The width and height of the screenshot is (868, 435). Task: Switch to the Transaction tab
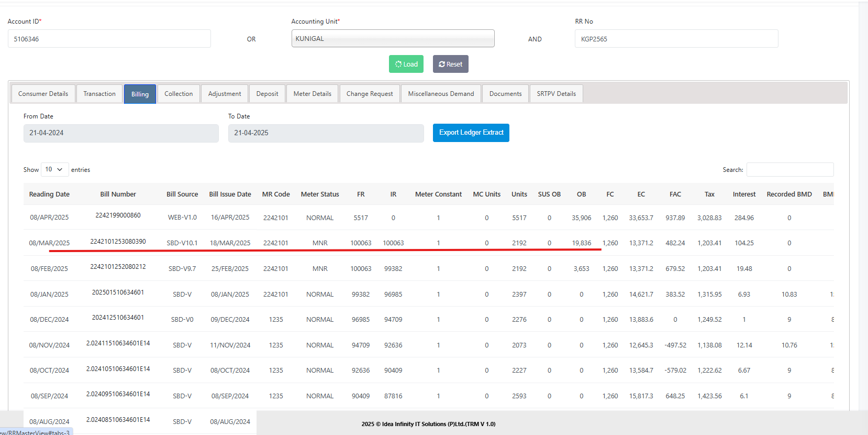[99, 94]
